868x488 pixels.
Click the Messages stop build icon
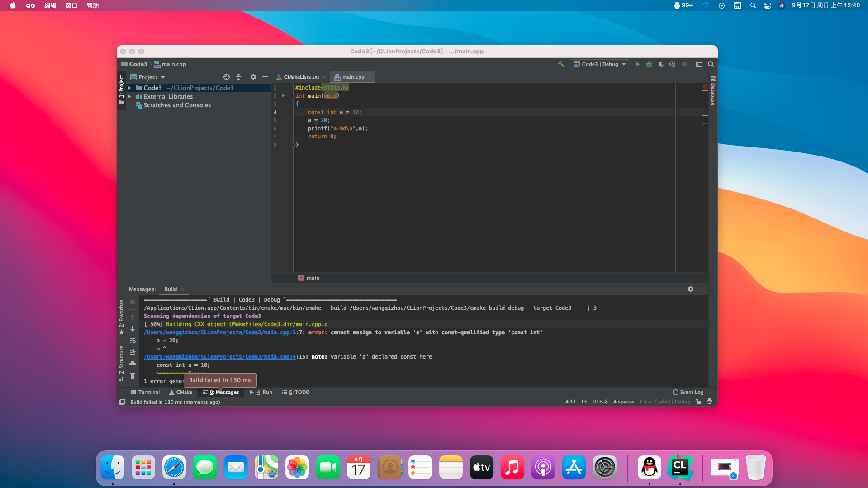(133, 302)
